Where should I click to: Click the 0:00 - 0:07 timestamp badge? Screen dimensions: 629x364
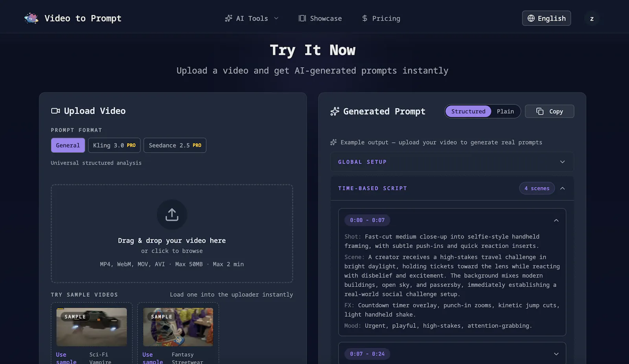point(368,220)
